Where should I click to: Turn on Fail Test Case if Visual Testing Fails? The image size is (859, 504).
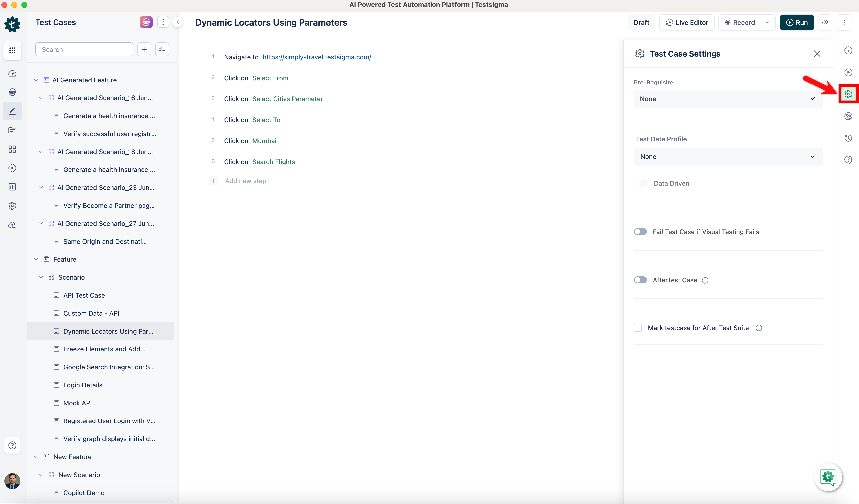pos(640,232)
